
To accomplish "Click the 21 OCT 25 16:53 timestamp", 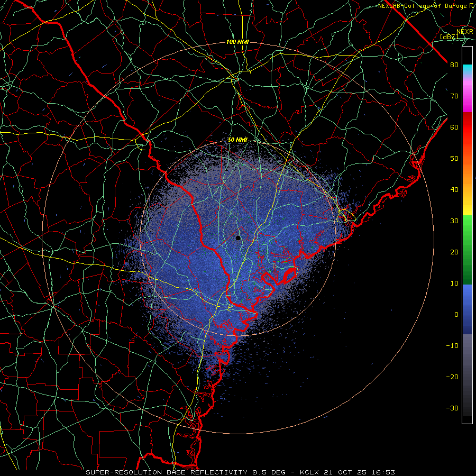I will (360, 472).
